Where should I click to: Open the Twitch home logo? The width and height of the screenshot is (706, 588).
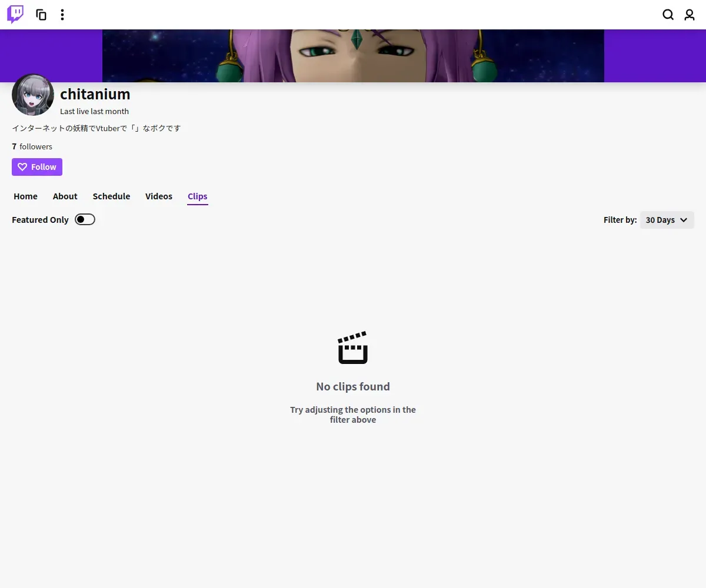15,15
